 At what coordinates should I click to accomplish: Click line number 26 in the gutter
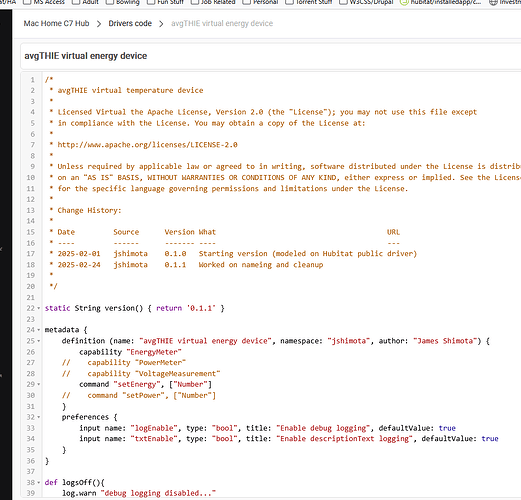(x=31, y=352)
